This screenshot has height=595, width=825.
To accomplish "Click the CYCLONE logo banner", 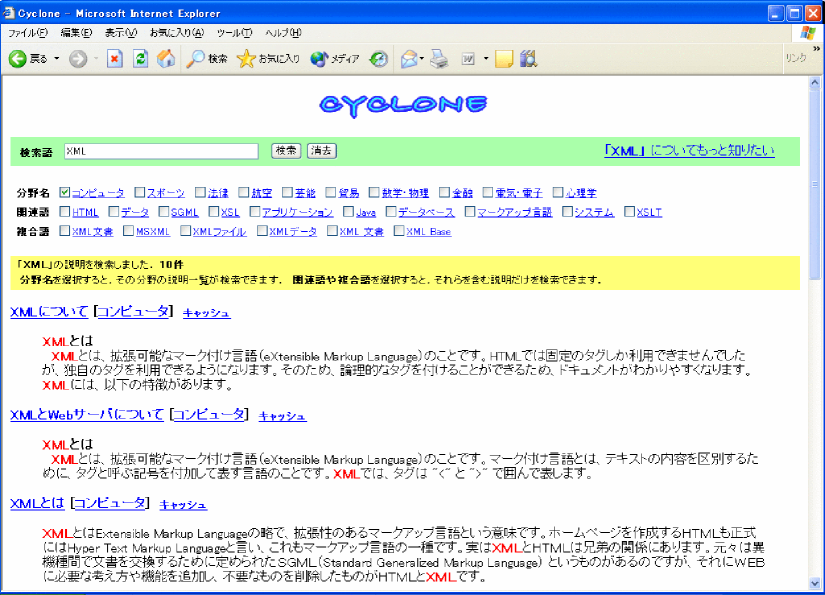I will (403, 105).
